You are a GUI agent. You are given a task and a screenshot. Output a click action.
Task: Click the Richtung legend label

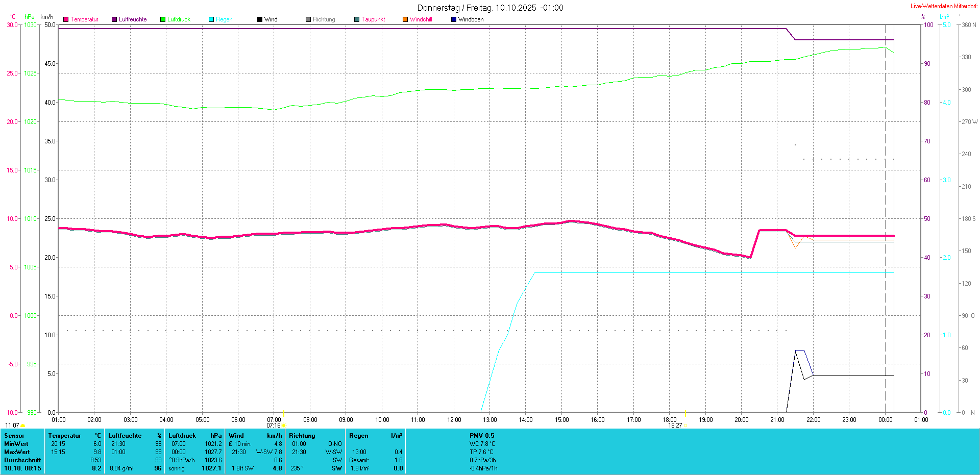click(x=324, y=19)
